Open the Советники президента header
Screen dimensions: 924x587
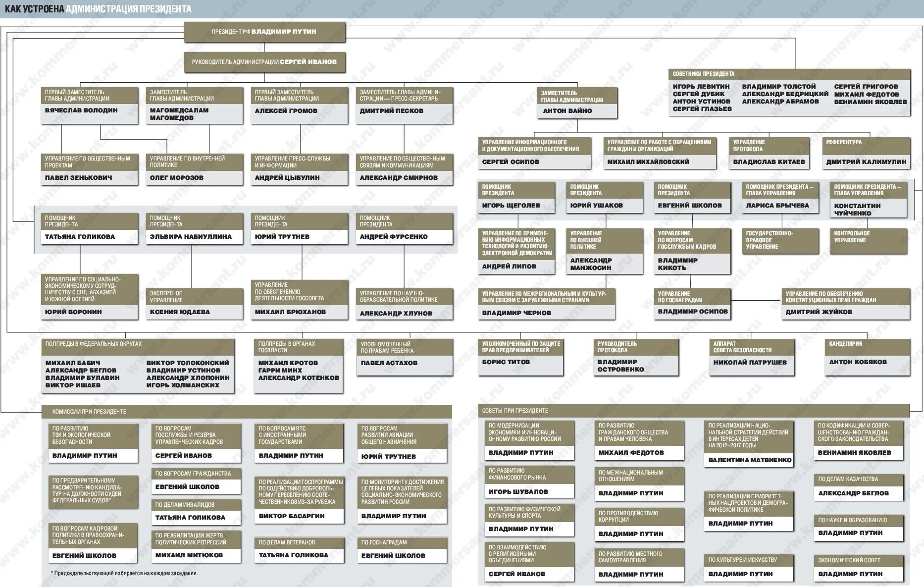coord(789,74)
